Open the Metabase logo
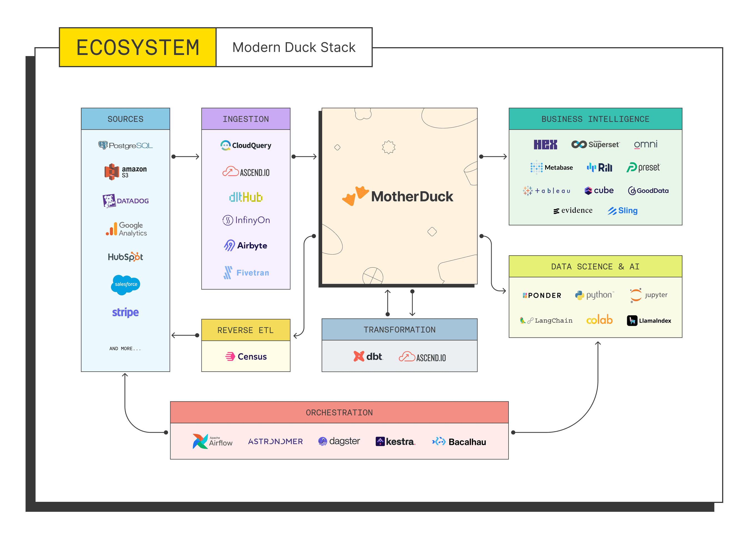Screen dimensions: 756x534 pos(551,167)
